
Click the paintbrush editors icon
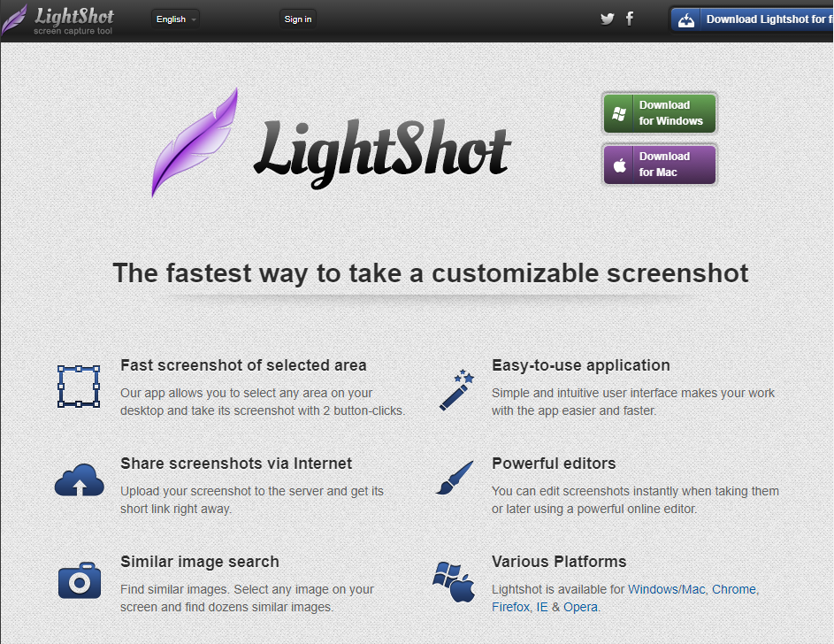(455, 478)
